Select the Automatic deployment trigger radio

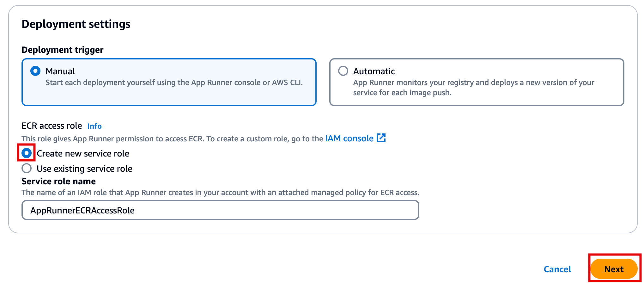[343, 71]
